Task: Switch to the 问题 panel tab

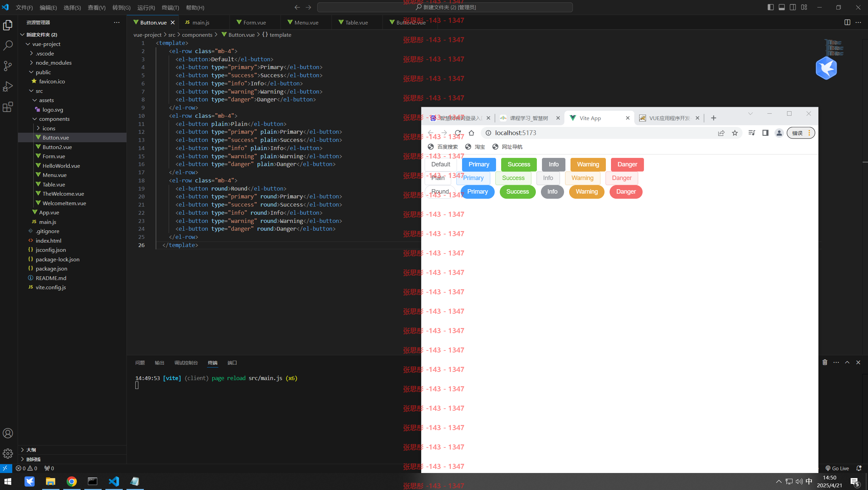Action: [140, 363]
